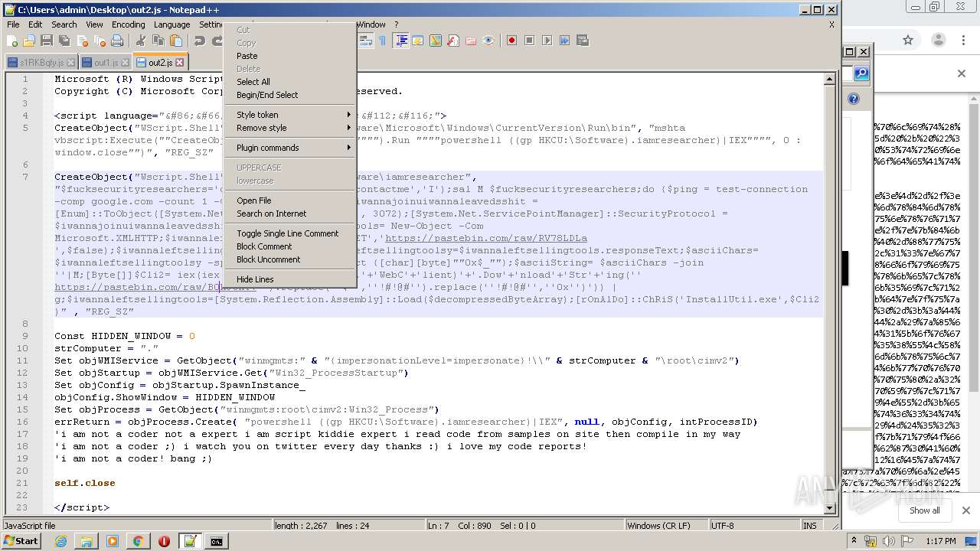Select the out2.js tab
This screenshot has width=980, height=551.
click(160, 62)
